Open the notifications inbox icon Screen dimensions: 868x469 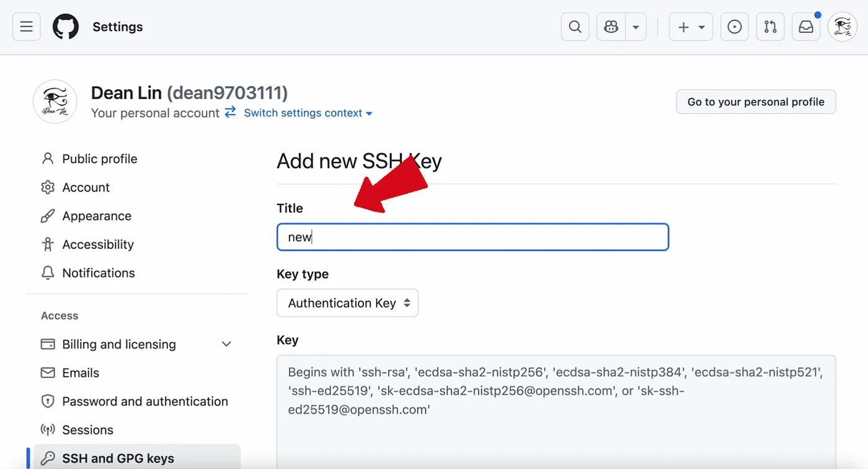806,27
